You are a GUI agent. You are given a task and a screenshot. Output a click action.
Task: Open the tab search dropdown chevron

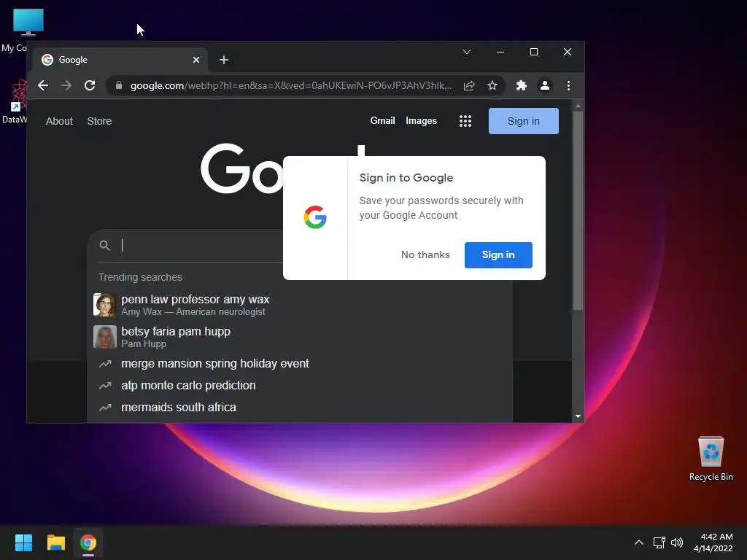click(x=467, y=52)
